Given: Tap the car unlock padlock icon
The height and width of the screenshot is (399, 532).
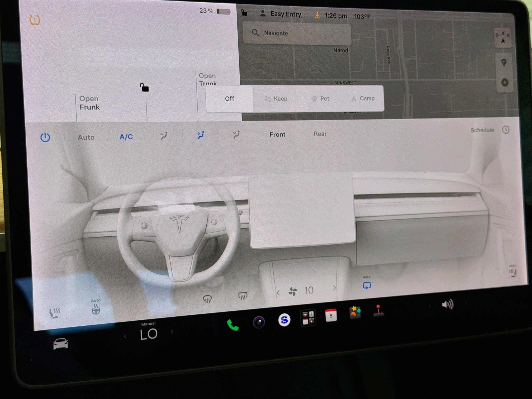Looking at the screenshot, I should coord(144,87).
